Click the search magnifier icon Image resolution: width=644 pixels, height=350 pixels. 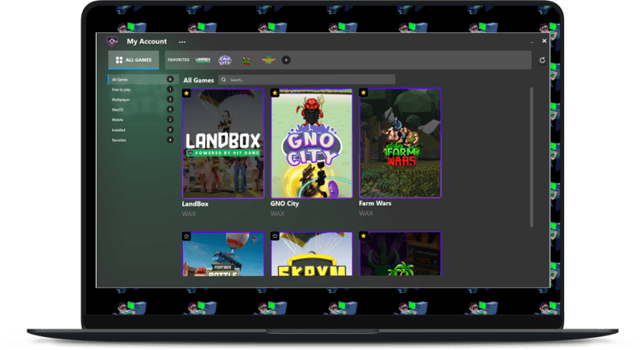coord(224,80)
